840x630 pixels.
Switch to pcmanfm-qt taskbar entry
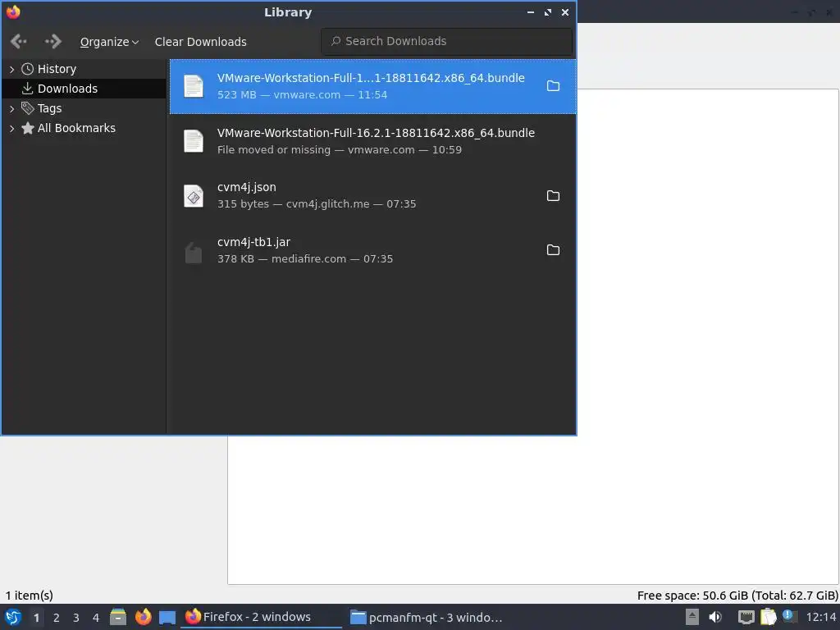pyautogui.click(x=427, y=617)
